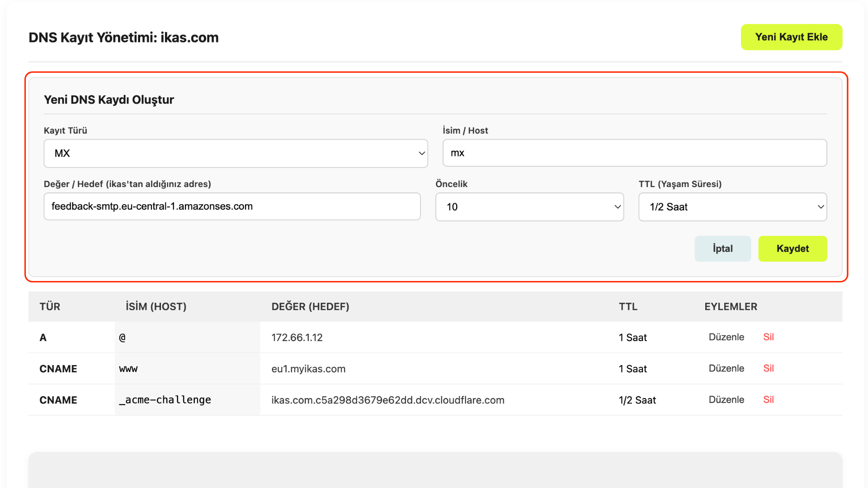Screen dimensions: 868x488
Task: Click the DEĞER (HEDEF) column header
Action: (310, 306)
